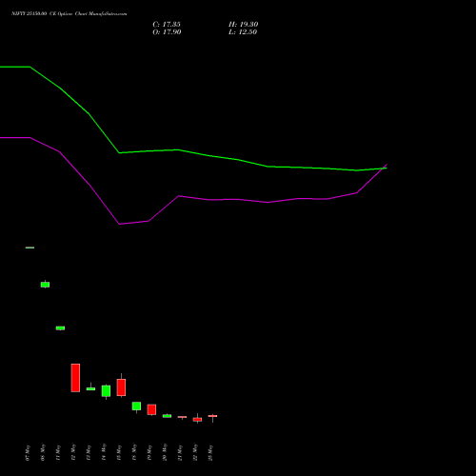476x476 pixels.
Task: Click the 20 May date label
Action: click(165, 453)
